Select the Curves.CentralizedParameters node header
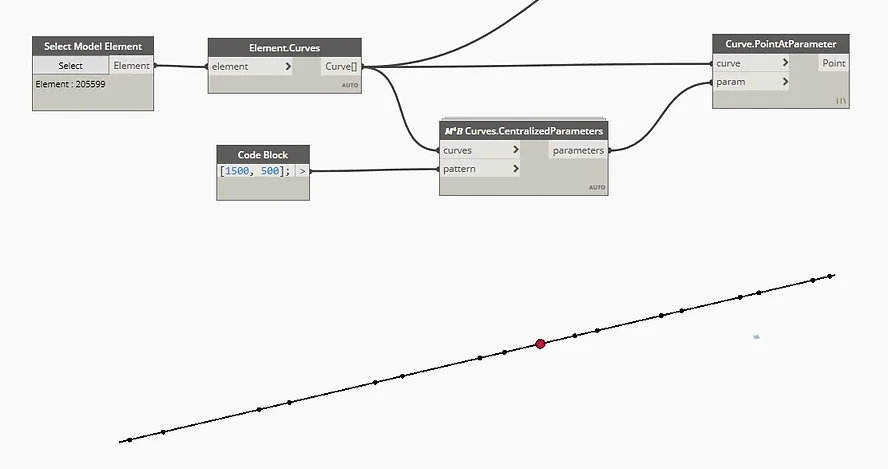This screenshot has height=469, width=888. click(x=523, y=131)
